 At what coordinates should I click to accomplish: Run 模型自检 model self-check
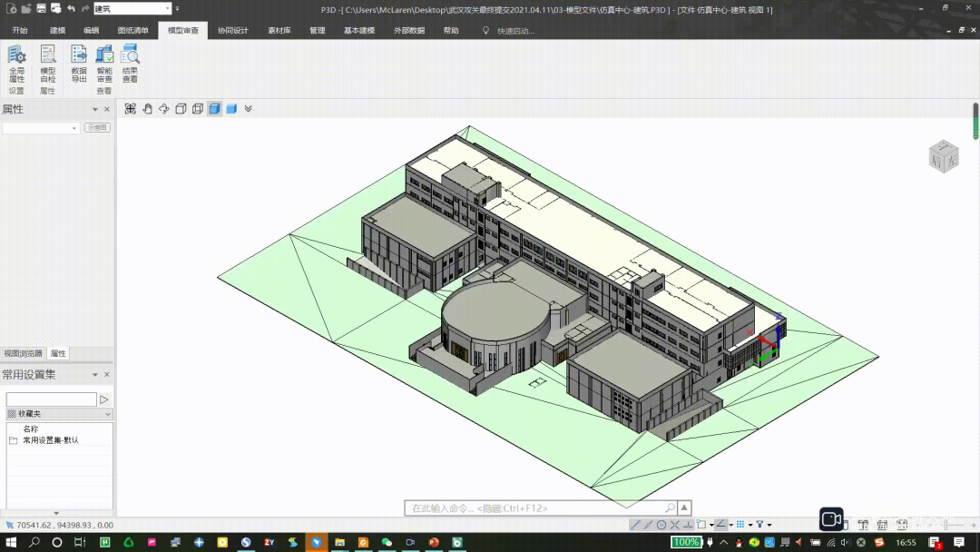pyautogui.click(x=47, y=64)
